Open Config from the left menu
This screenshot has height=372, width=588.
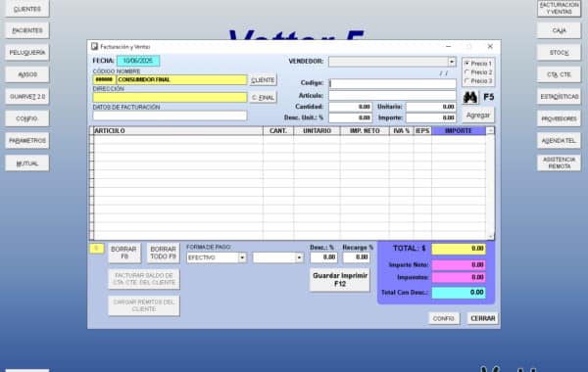pos(27,118)
